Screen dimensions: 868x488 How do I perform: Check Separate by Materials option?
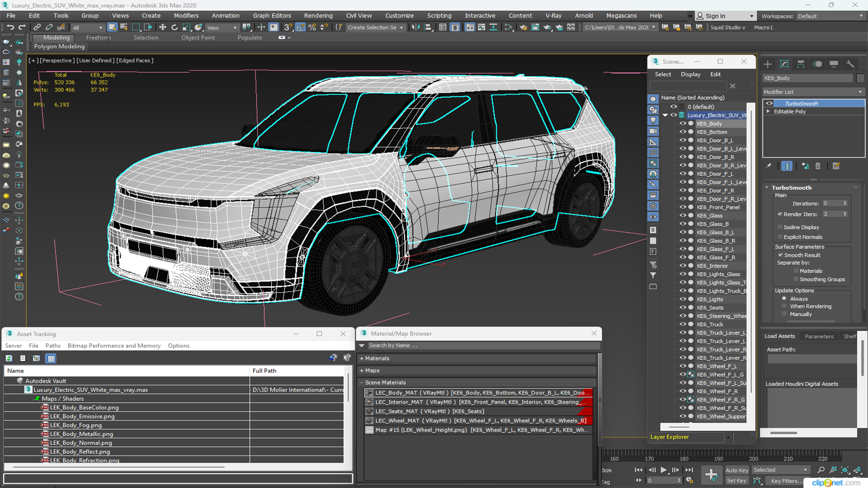point(796,271)
